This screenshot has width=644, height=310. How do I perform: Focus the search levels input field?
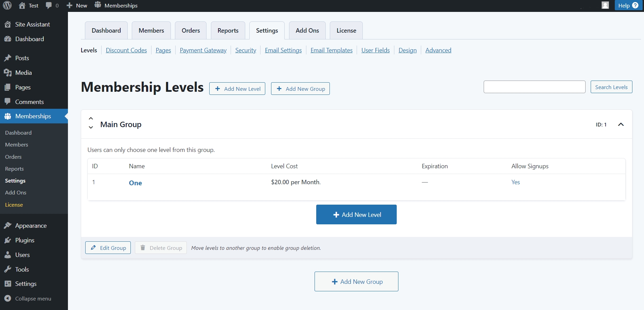[x=534, y=87]
